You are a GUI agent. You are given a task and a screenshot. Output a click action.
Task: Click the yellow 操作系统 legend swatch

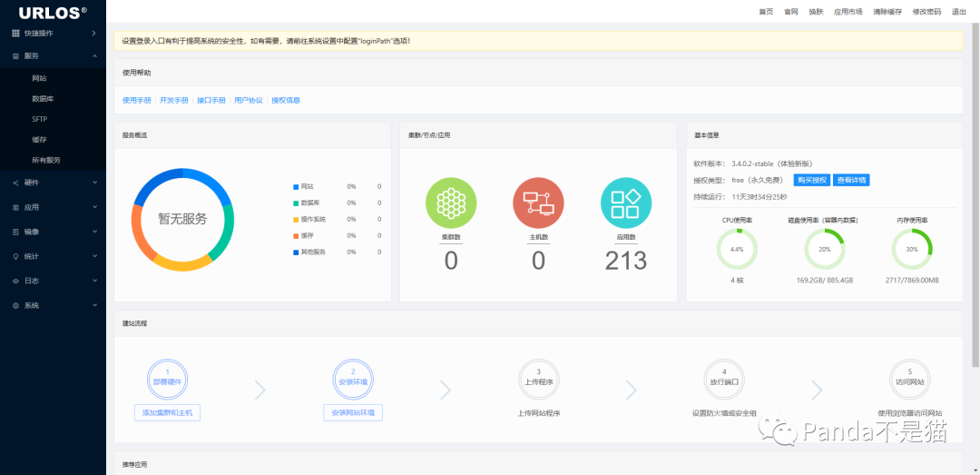click(x=296, y=219)
